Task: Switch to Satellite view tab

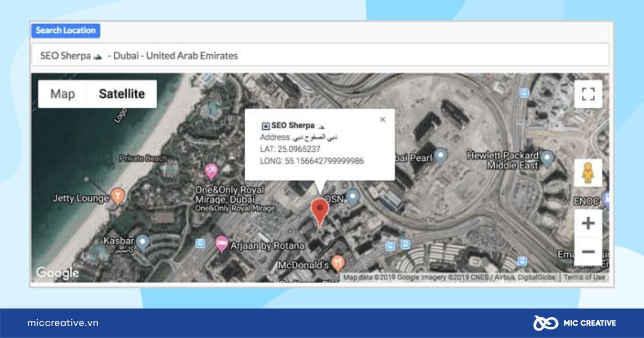Action: pos(122,94)
